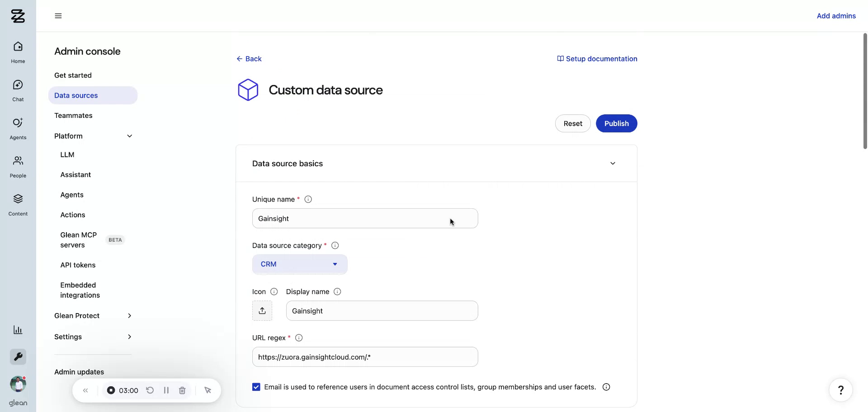Open the Content section icon
The height and width of the screenshot is (412, 868).
pyautogui.click(x=18, y=203)
